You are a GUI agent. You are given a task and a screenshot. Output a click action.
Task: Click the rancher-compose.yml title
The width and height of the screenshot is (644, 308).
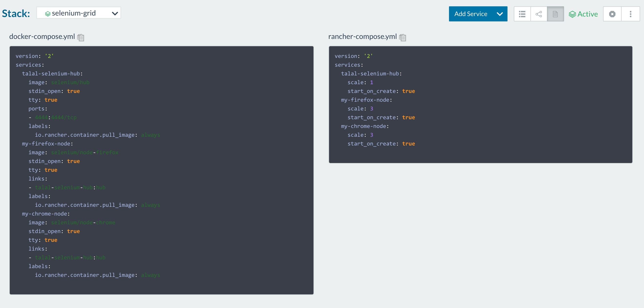[362, 36]
